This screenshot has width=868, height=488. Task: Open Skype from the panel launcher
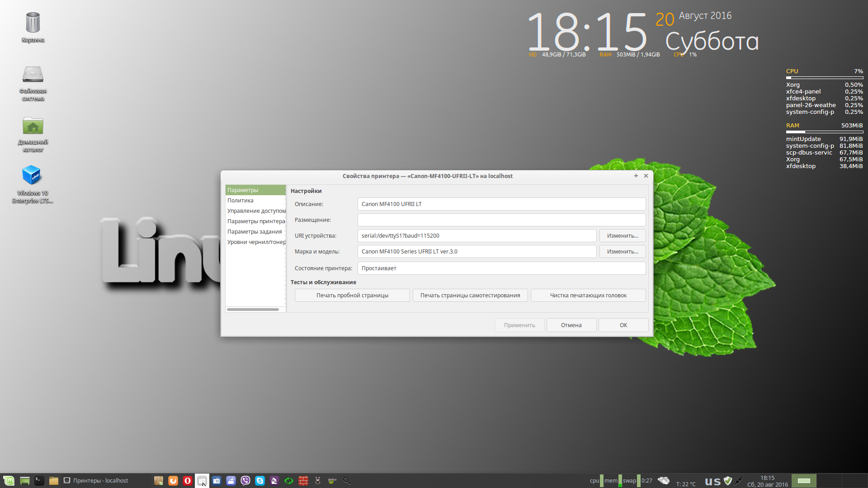coord(260,481)
